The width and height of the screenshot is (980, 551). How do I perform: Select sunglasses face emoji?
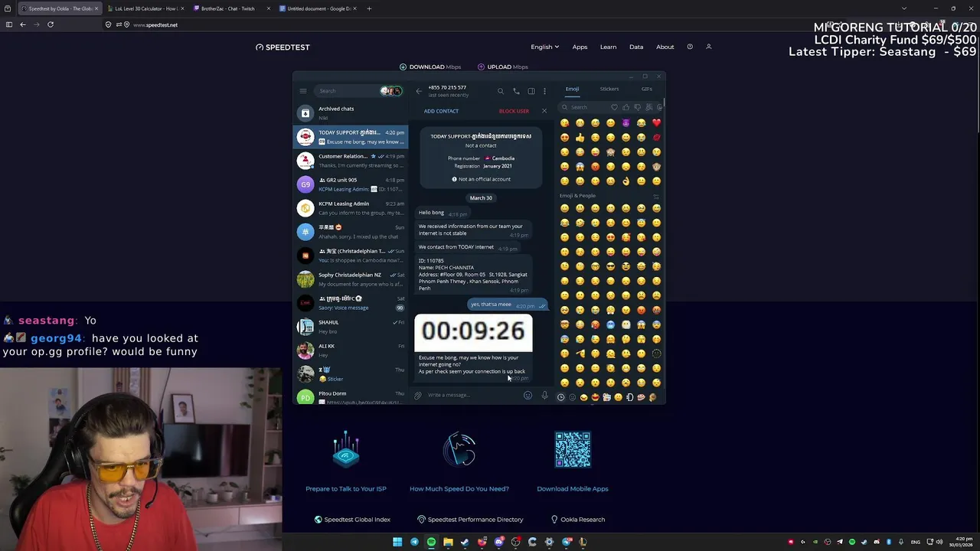tap(610, 266)
